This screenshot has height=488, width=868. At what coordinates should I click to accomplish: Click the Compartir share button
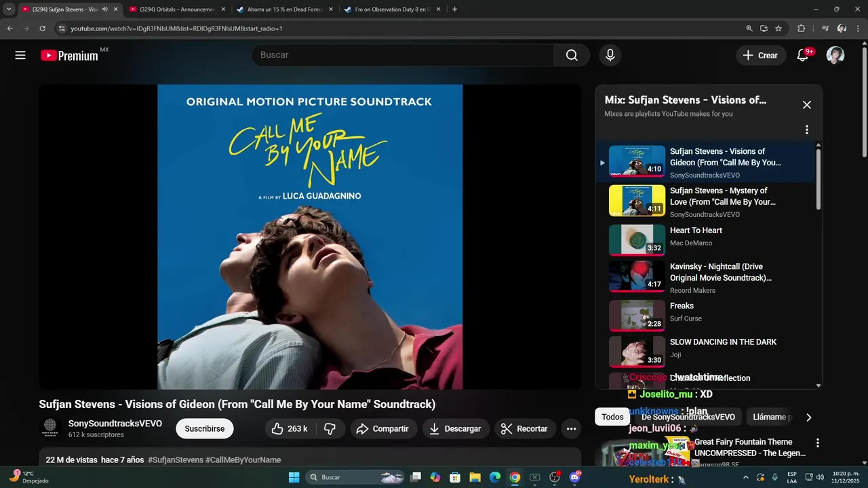pyautogui.click(x=382, y=428)
